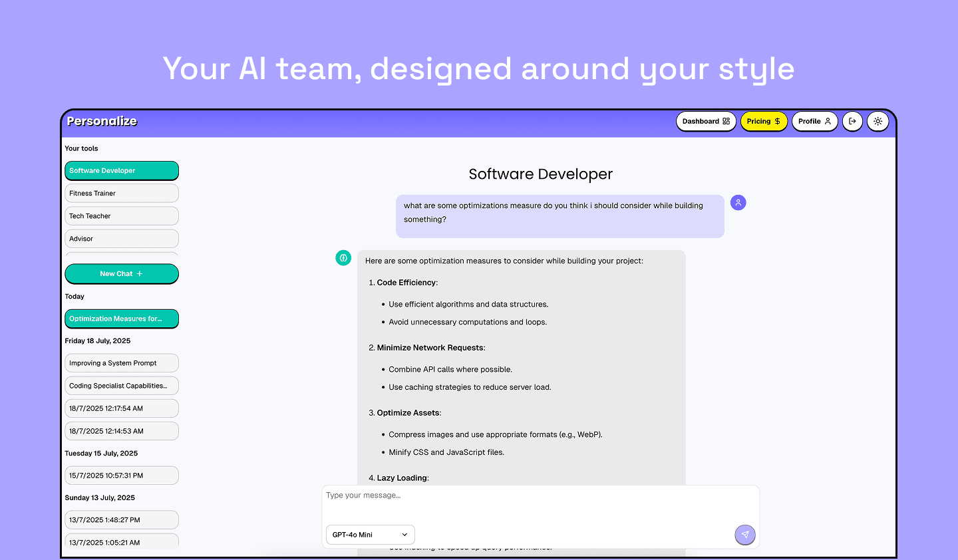Open chat from 15/7/2025 10:57:31 PM
Screen dimensions: 958x560
(121, 476)
